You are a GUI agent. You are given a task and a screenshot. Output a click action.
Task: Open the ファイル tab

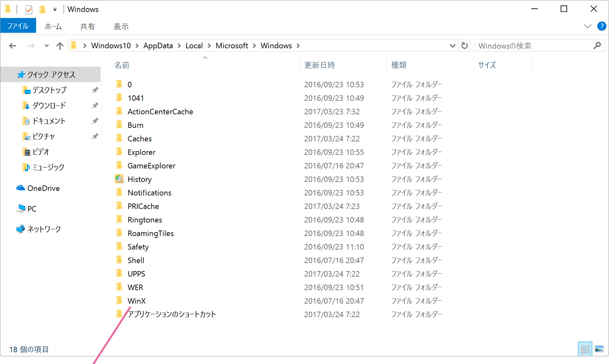point(18,26)
